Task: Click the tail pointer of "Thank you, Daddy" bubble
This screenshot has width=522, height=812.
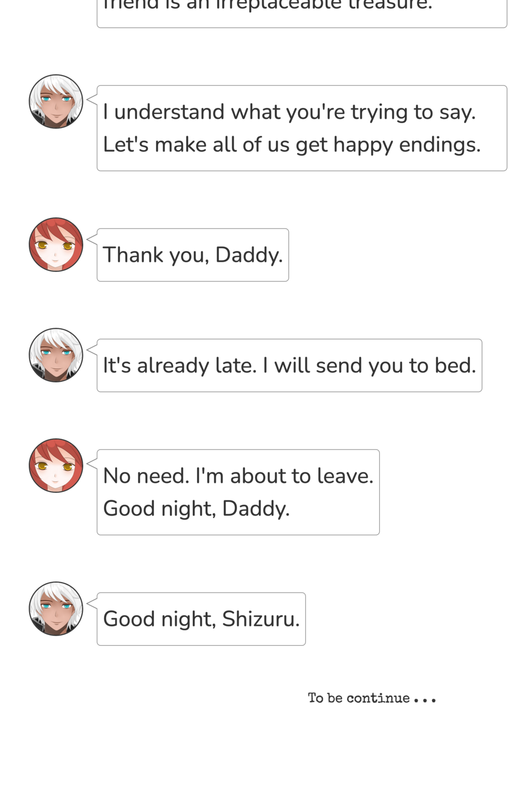Action: (x=92, y=240)
